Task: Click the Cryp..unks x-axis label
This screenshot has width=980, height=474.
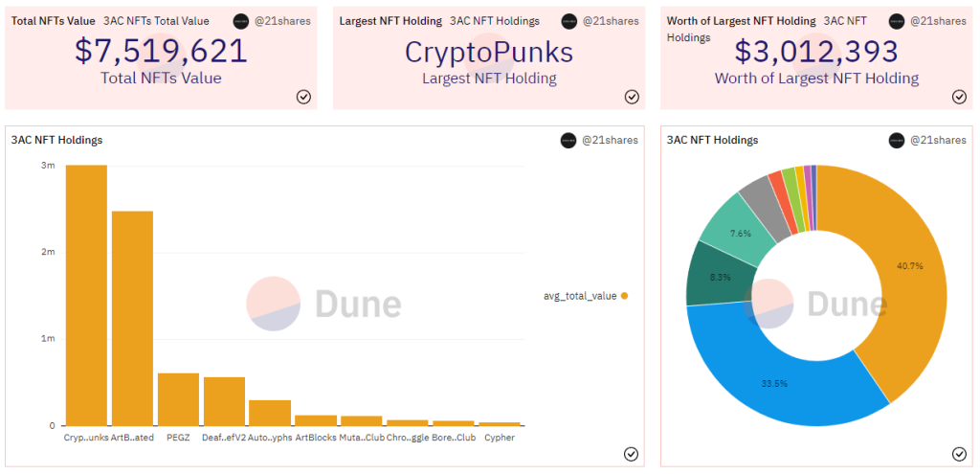Action: tap(86, 438)
